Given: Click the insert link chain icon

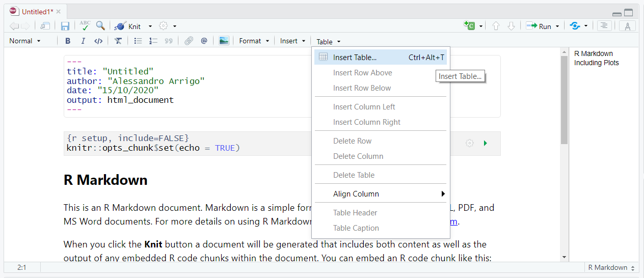Looking at the screenshot, I should [x=189, y=41].
